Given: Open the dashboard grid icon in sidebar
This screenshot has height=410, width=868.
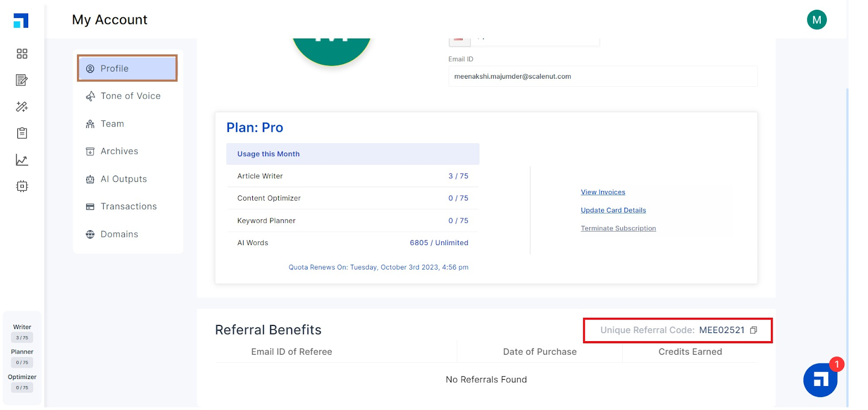Looking at the screenshot, I should (x=22, y=54).
